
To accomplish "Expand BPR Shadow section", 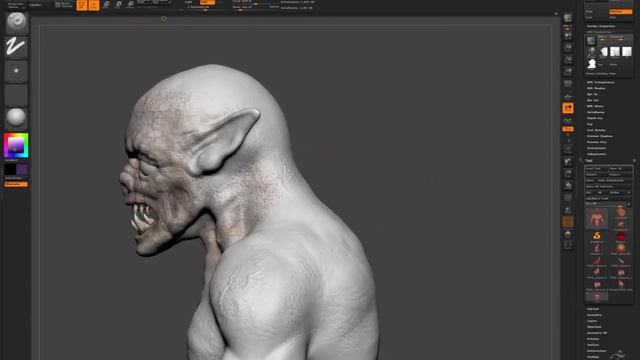I will click(596, 88).
